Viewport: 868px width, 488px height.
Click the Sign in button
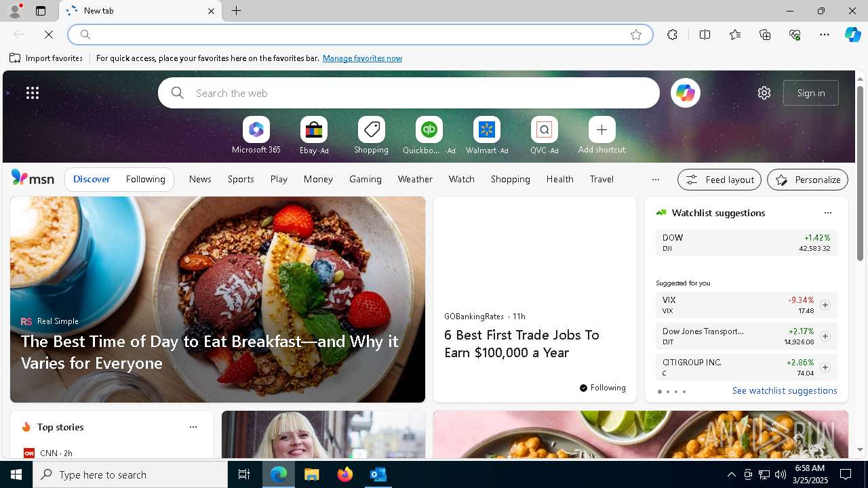(811, 93)
